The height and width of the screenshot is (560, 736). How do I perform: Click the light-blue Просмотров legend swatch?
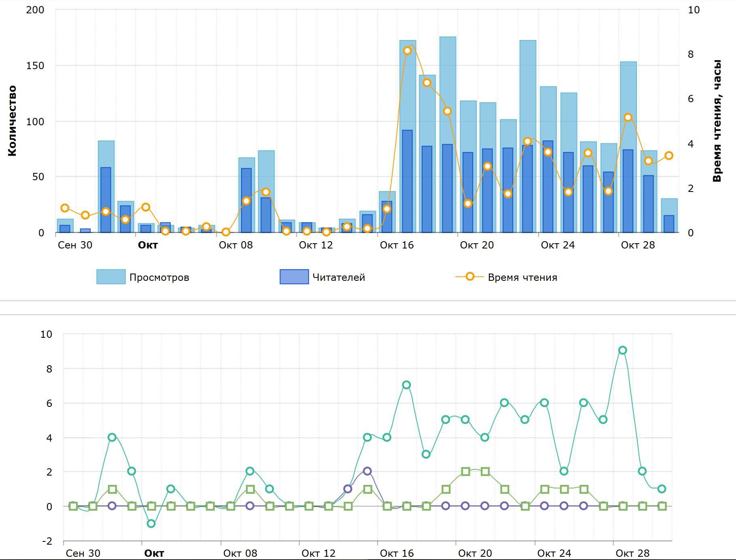111,277
